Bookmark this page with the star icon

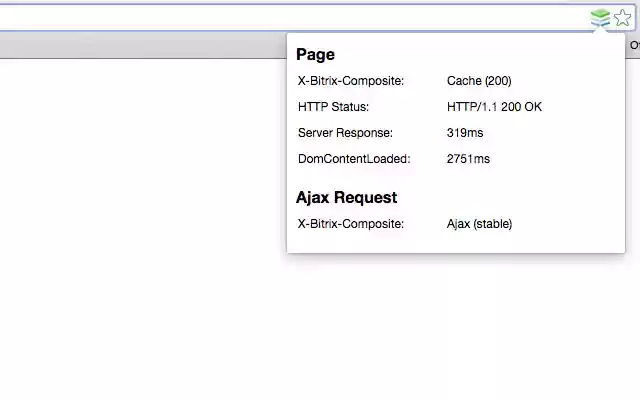(x=622, y=18)
